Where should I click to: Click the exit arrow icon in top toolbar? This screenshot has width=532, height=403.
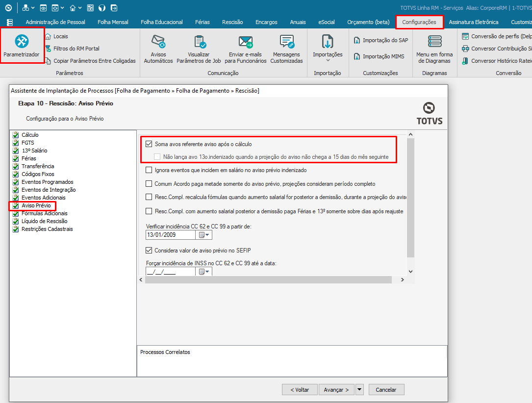pyautogui.click(x=114, y=7)
